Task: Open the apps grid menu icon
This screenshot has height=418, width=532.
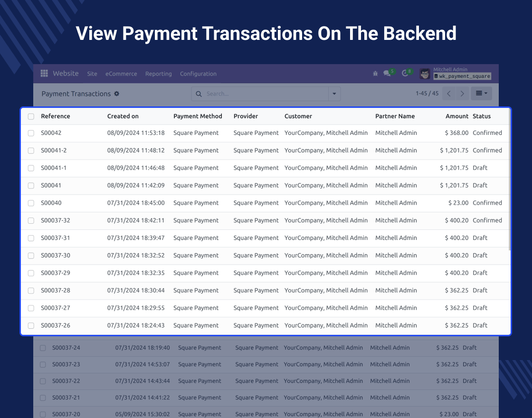Action: coord(44,73)
